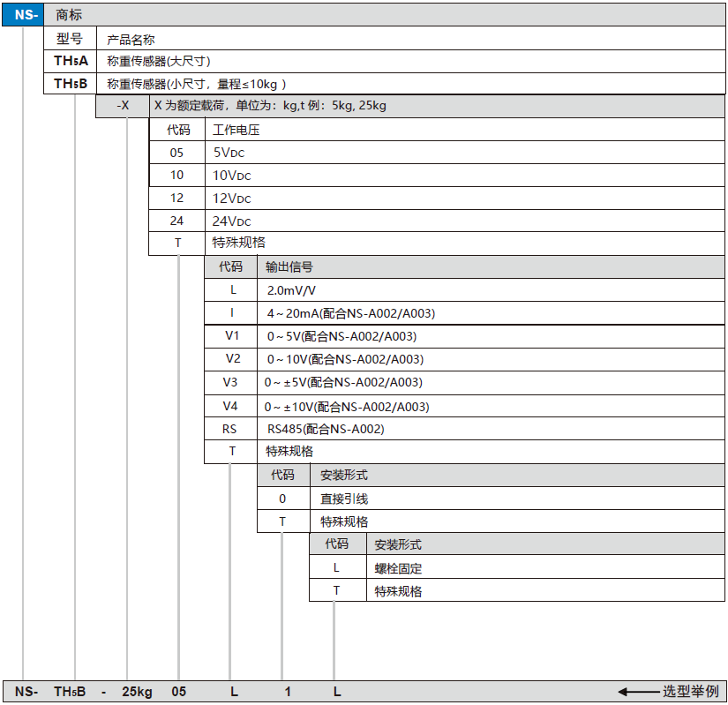Choose the 螺栓固定 mounting option
The width and height of the screenshot is (728, 705).
pos(398,568)
